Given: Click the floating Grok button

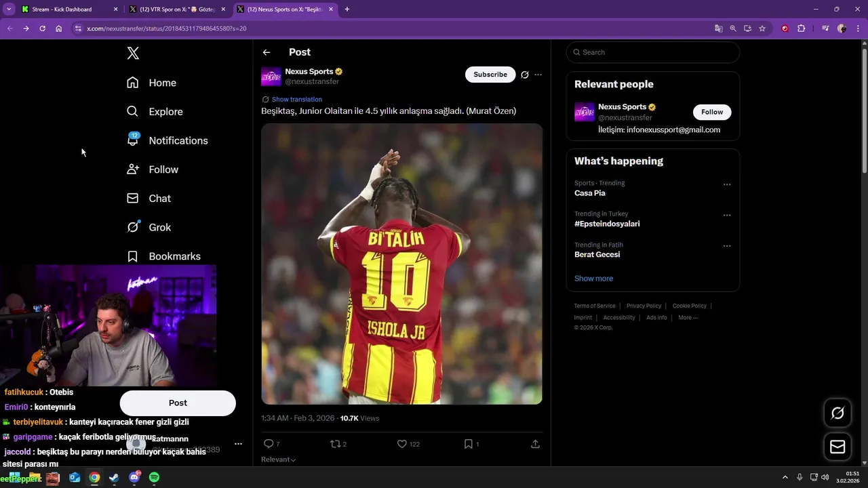Looking at the screenshot, I should (837, 413).
